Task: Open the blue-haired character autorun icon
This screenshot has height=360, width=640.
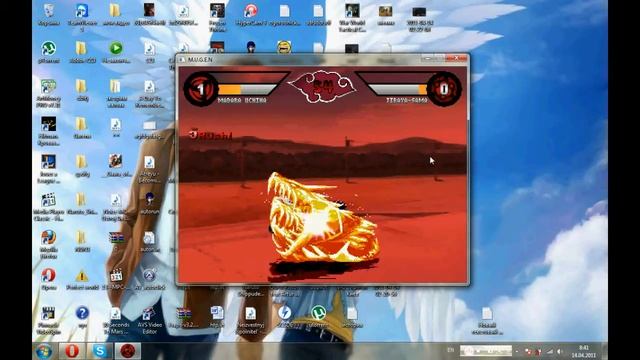Action: click(149, 200)
